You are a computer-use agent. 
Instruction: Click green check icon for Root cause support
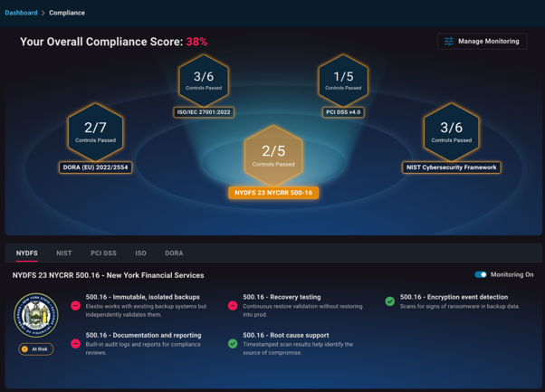point(233,344)
